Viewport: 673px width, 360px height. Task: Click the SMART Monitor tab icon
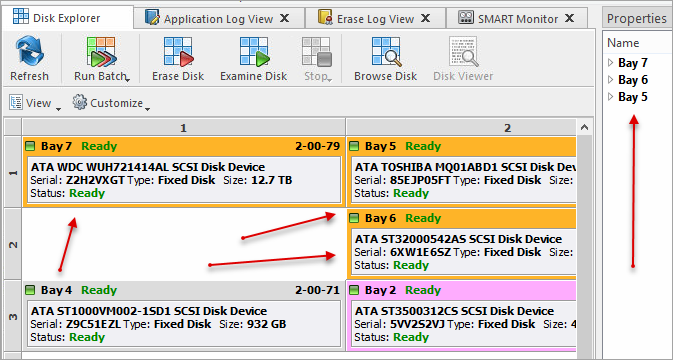(x=466, y=18)
